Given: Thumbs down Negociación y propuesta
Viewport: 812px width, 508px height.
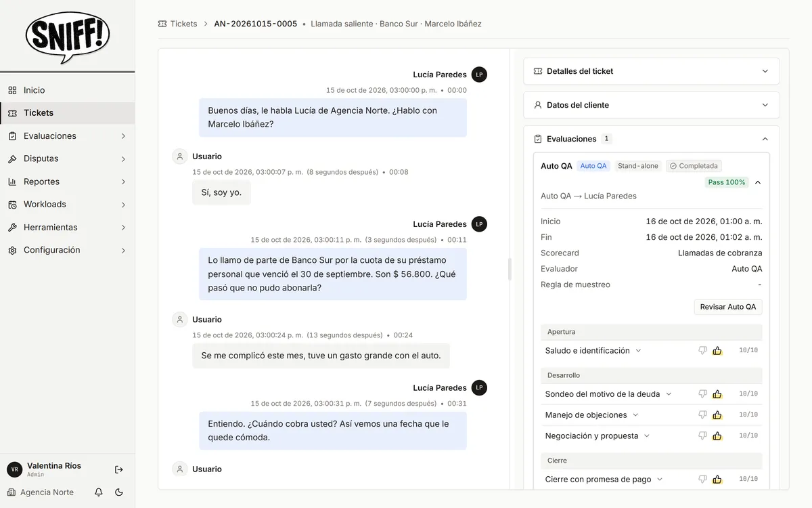Looking at the screenshot, I should 702,436.
